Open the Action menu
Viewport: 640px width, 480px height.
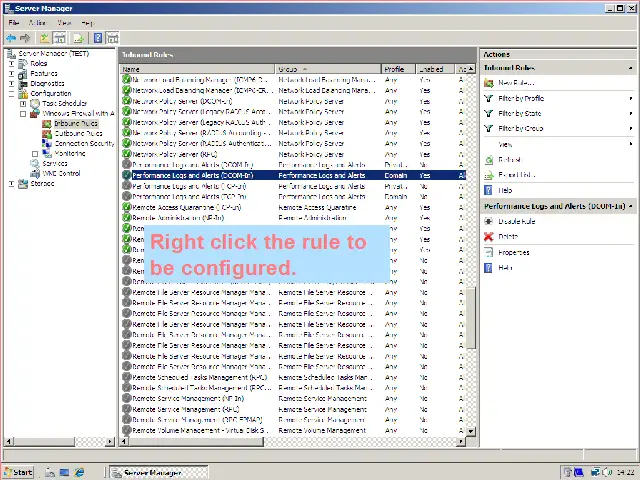[37, 22]
